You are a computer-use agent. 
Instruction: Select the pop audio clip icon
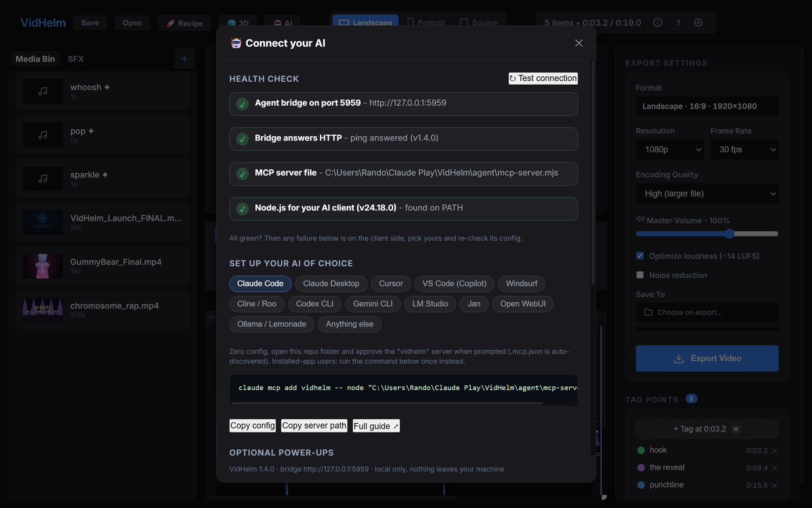click(42, 135)
